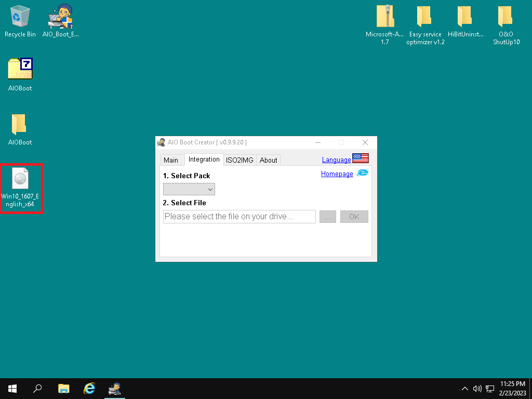This screenshot has width=532, height=399.
Task: Open File Explorer from the taskbar
Action: point(63,389)
